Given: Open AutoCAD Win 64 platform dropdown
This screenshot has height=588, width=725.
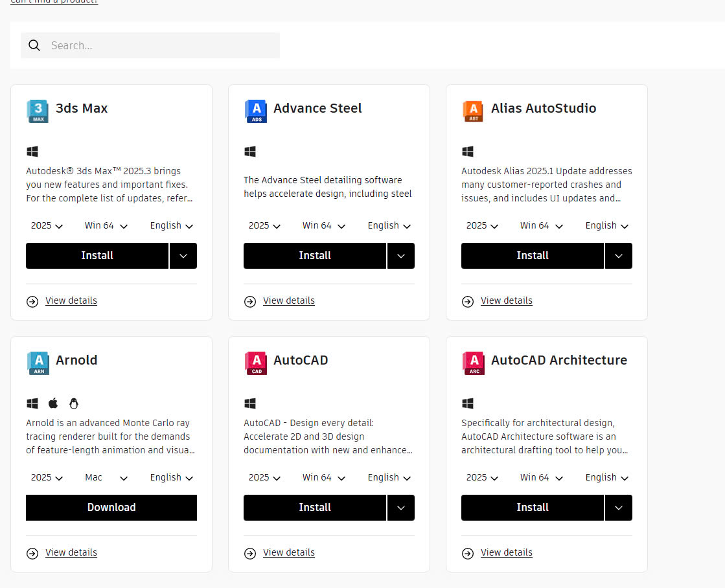Looking at the screenshot, I should click(324, 477).
